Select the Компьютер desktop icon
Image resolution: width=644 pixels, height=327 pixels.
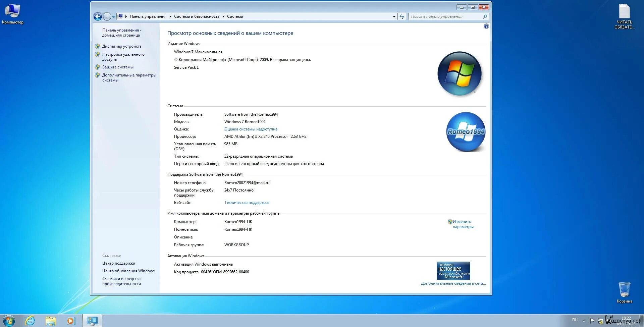[x=13, y=14]
